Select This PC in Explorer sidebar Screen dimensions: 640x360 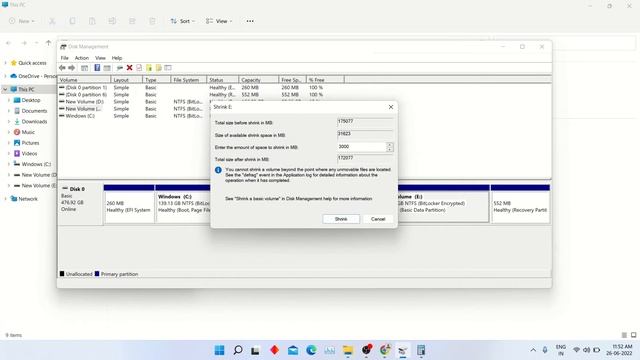tap(26, 89)
